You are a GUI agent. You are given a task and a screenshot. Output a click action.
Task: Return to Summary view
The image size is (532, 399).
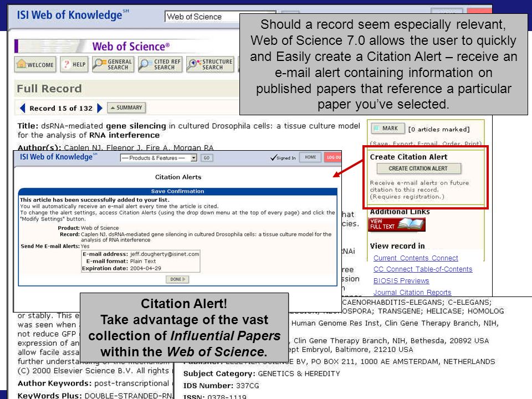click(x=126, y=108)
